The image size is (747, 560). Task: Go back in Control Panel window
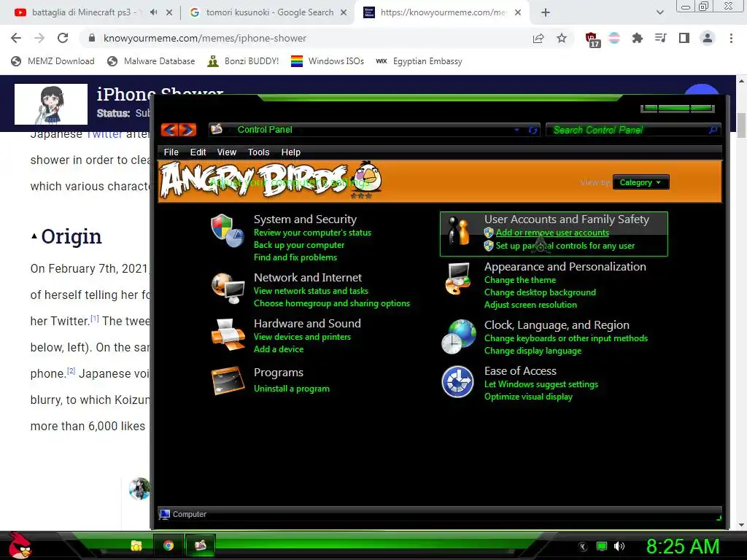pyautogui.click(x=169, y=130)
